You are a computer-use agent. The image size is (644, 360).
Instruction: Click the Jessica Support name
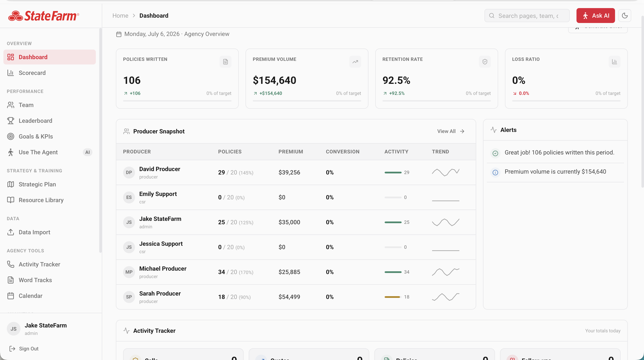tap(161, 244)
